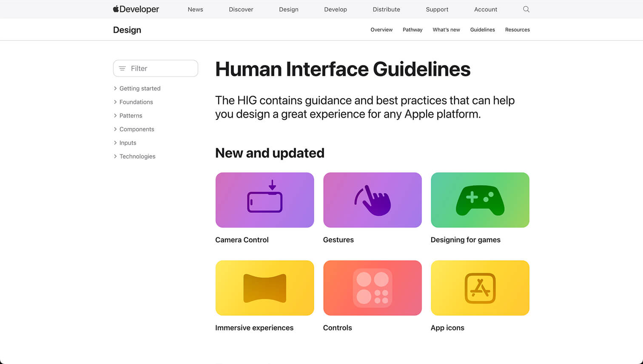Open the game controller card image
The height and width of the screenshot is (364, 643).
point(480,200)
